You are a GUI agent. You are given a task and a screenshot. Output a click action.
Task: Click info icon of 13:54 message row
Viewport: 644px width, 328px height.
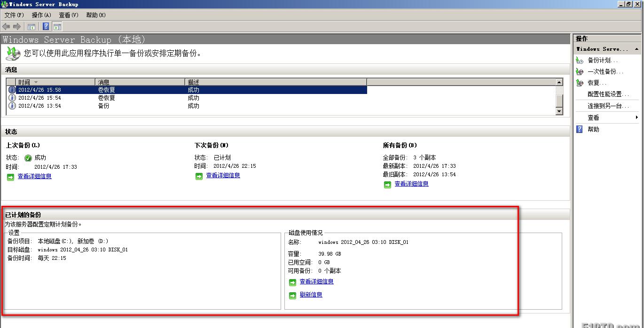(12, 106)
